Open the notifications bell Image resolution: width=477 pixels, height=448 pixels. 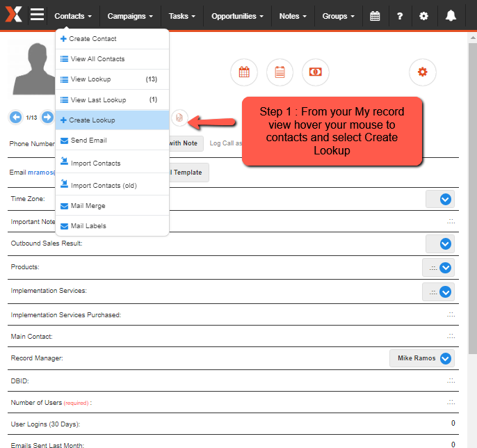(451, 15)
